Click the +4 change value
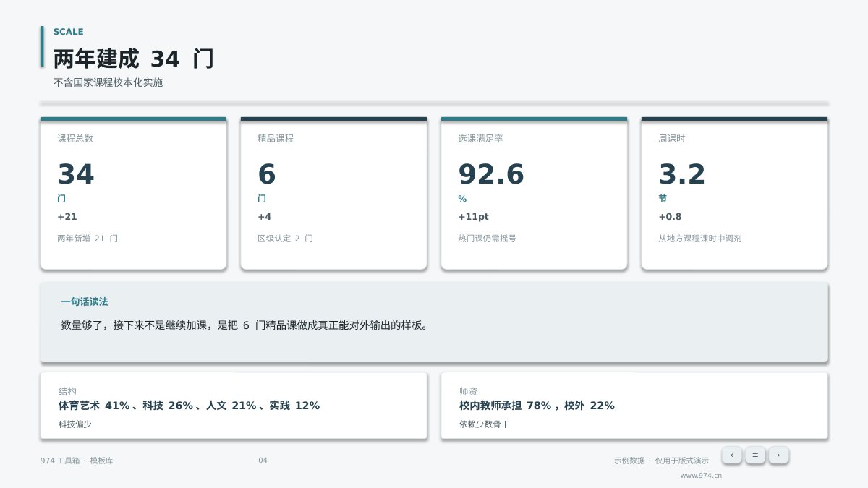The height and width of the screenshot is (488, 868). pos(265,217)
